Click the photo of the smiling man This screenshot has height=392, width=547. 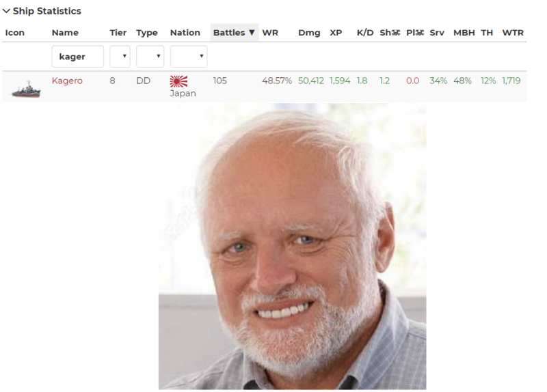292,246
